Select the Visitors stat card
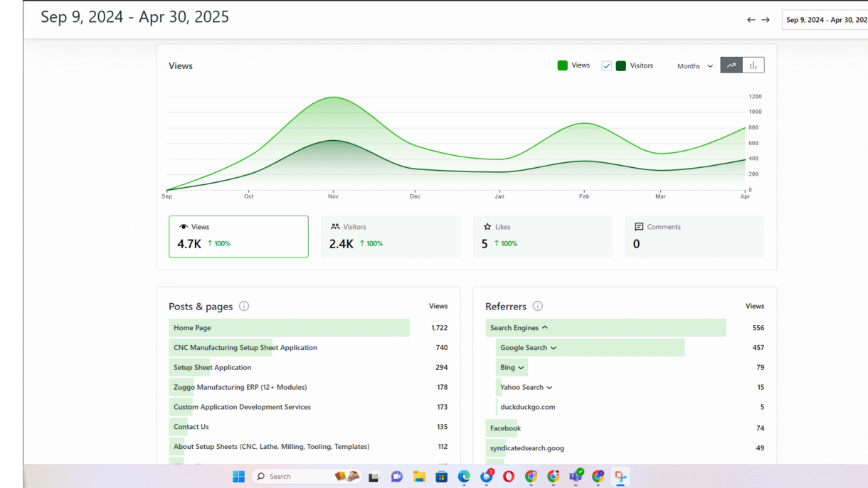868x488 pixels. pyautogui.click(x=390, y=236)
